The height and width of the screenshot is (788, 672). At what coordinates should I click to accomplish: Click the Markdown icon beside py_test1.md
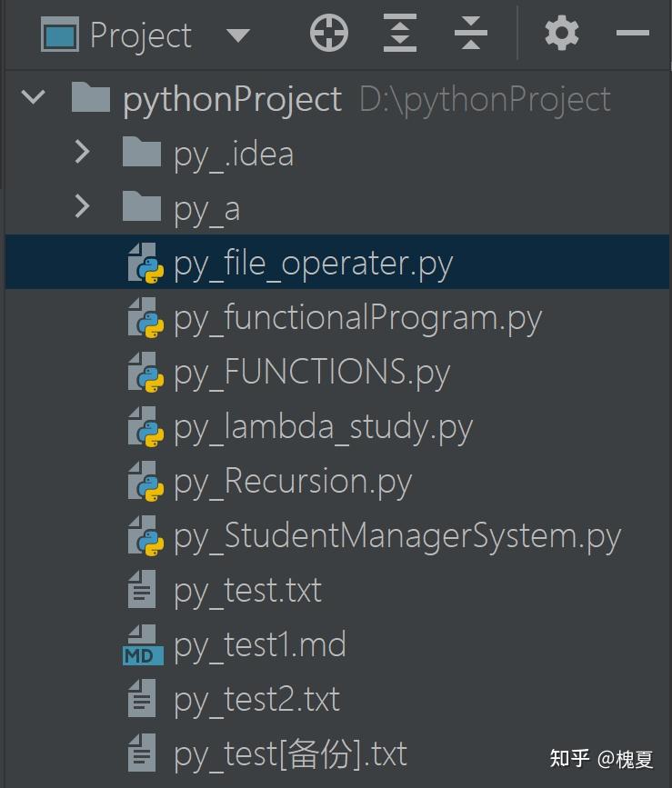[143, 644]
